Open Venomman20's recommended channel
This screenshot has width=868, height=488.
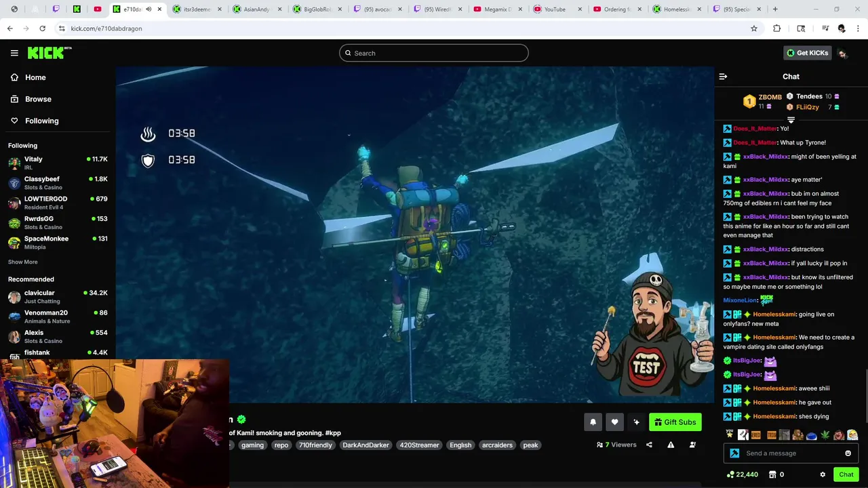(58, 317)
